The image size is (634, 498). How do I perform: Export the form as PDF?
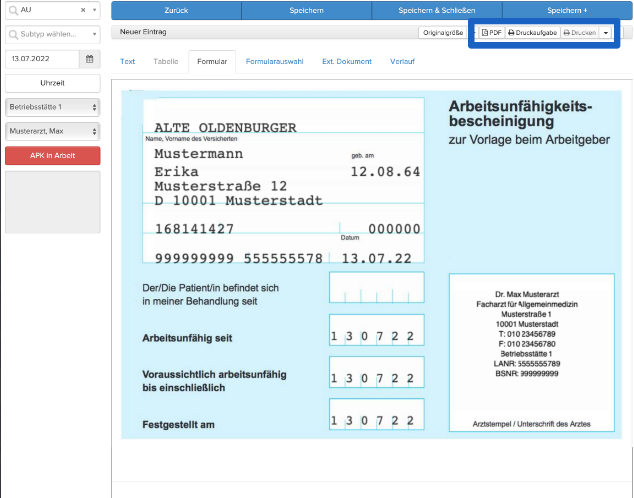[492, 33]
